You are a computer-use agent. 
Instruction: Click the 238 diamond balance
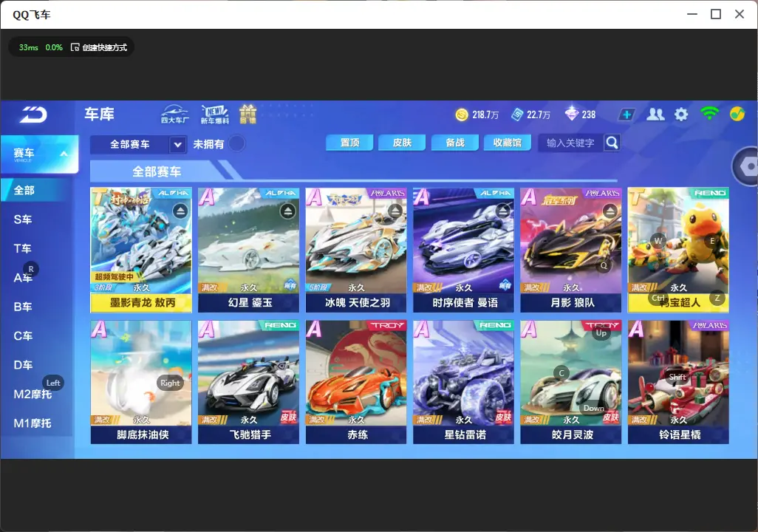[589, 115]
